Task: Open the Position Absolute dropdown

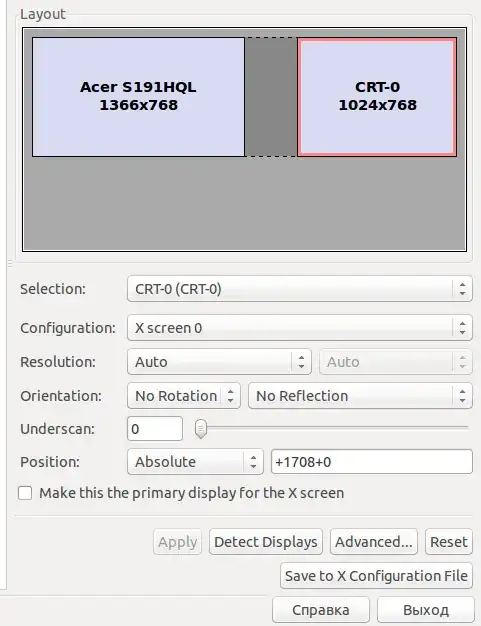Action: click(x=195, y=462)
